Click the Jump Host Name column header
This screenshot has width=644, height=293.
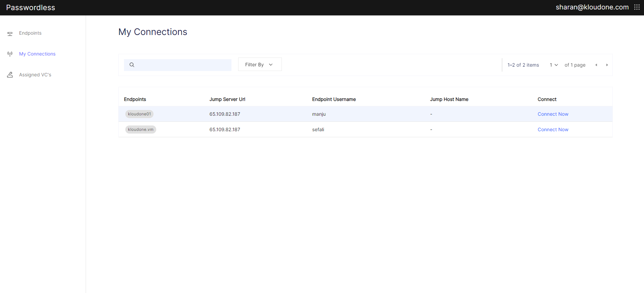tap(449, 99)
